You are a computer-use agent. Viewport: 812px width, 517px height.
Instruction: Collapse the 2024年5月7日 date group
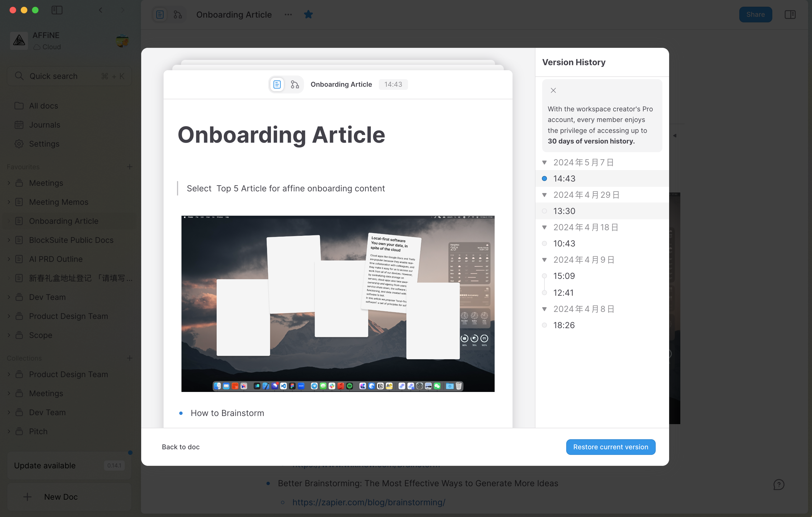tap(544, 162)
